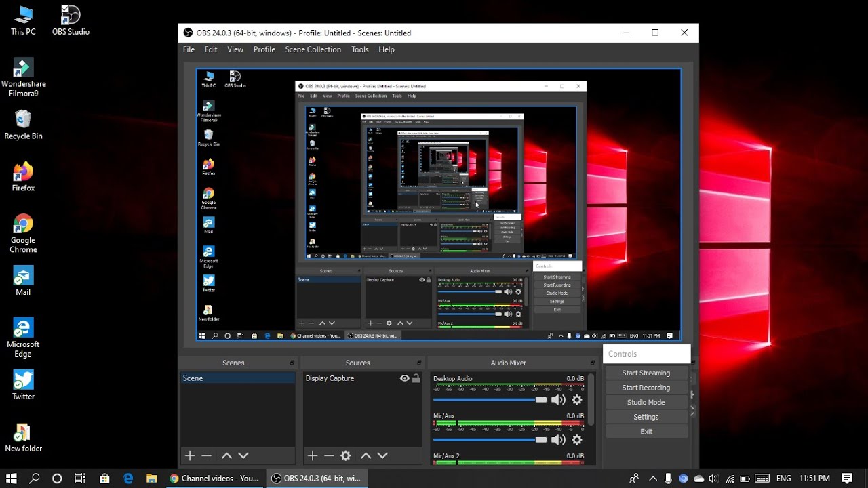Open the Scene Collection menu
The height and width of the screenshot is (488, 868).
click(313, 49)
